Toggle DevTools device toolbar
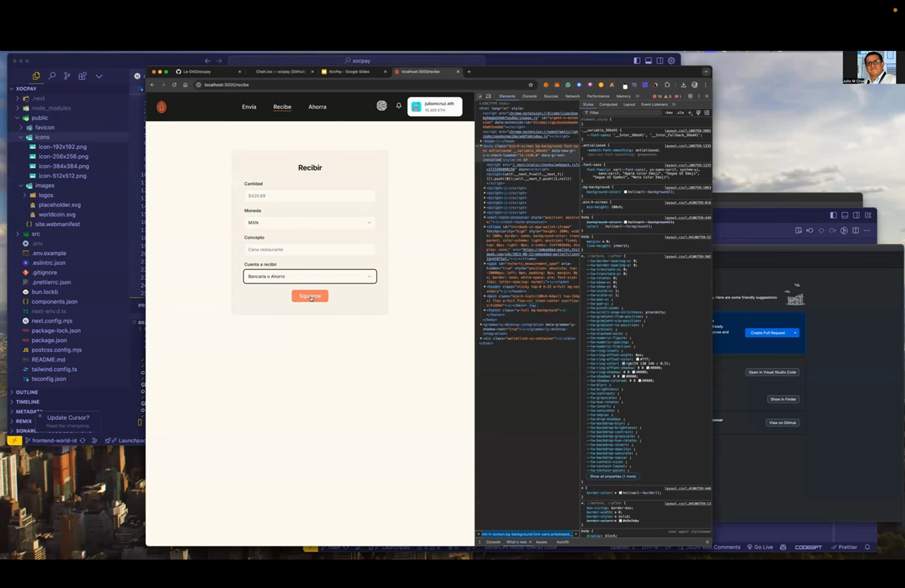The width and height of the screenshot is (905, 588). [x=488, y=96]
